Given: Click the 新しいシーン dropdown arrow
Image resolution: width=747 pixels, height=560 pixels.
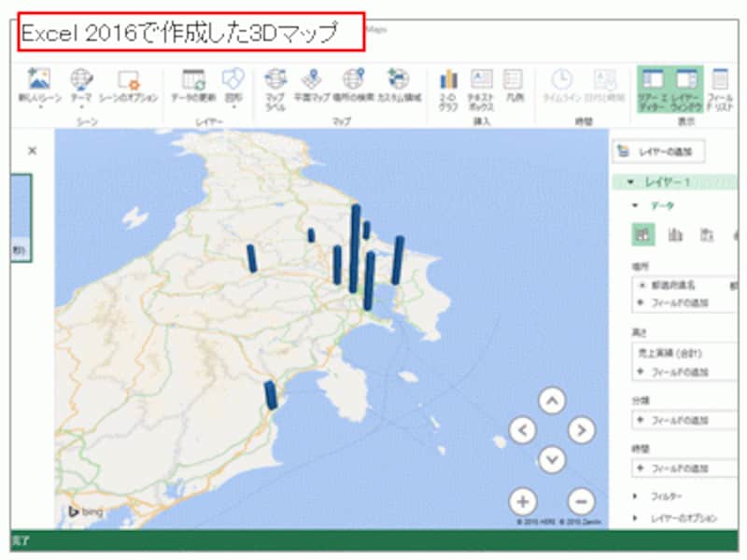Looking at the screenshot, I should pyautogui.click(x=40, y=107).
